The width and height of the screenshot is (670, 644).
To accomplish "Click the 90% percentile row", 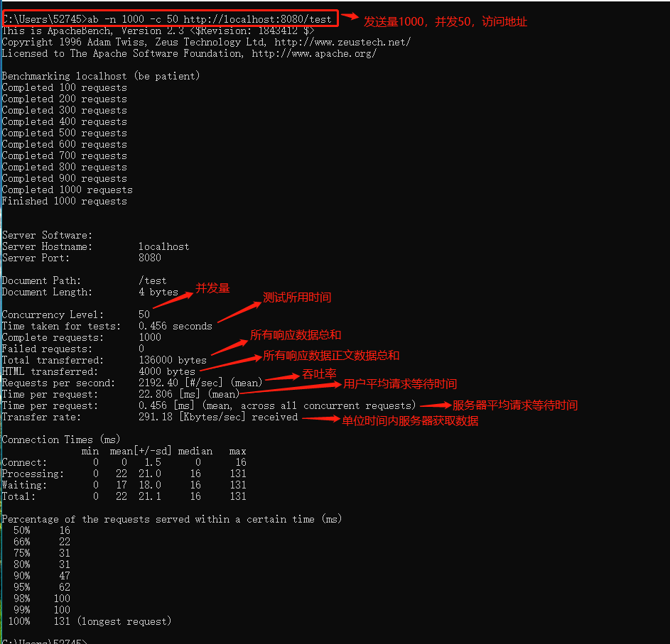I will click(41, 576).
